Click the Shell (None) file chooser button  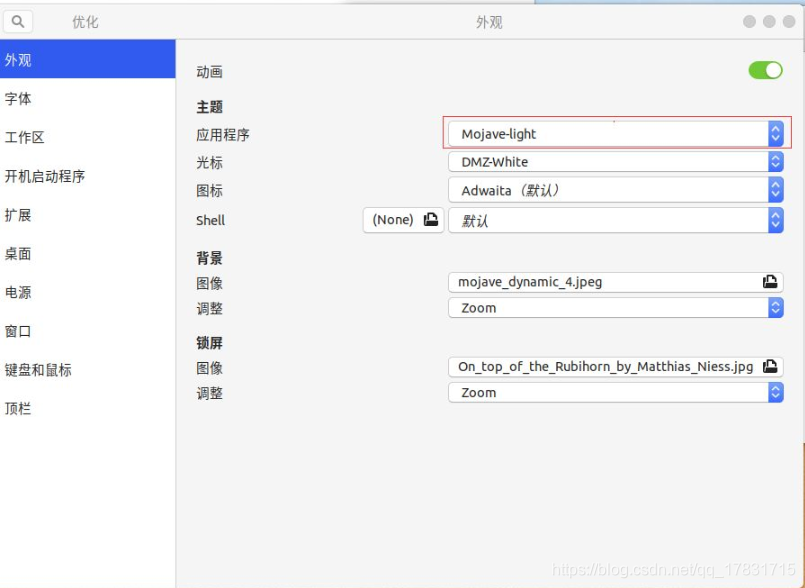[404, 220]
